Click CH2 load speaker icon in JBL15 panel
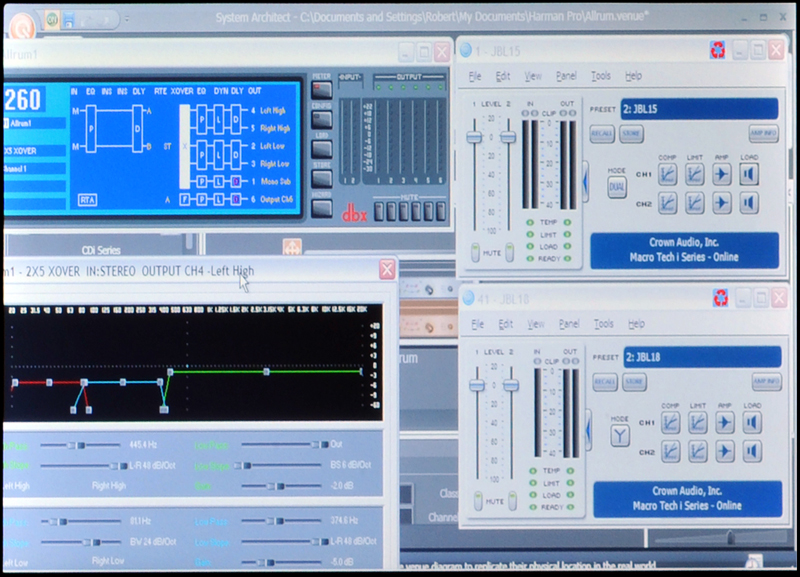Screen dimensions: 800x577 coord(750,202)
